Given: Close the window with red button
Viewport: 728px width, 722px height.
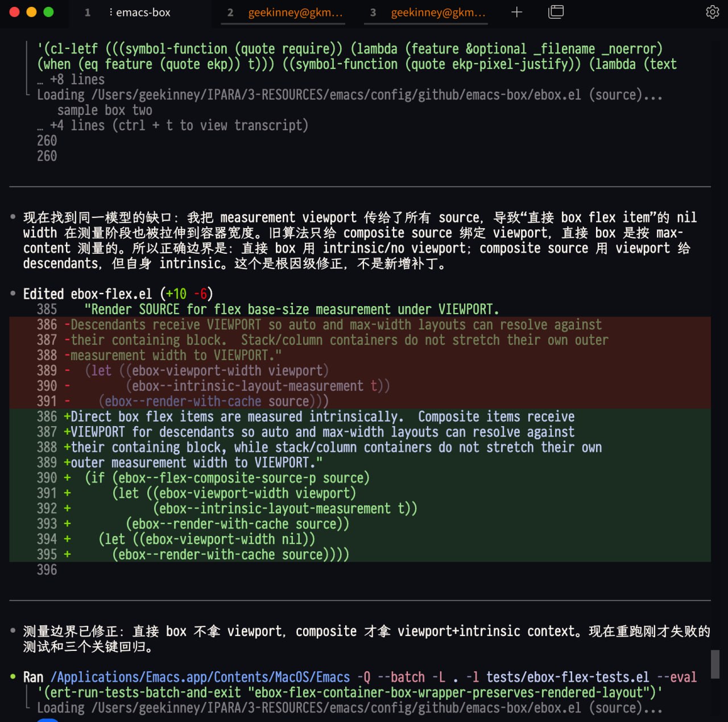Looking at the screenshot, I should point(15,12).
